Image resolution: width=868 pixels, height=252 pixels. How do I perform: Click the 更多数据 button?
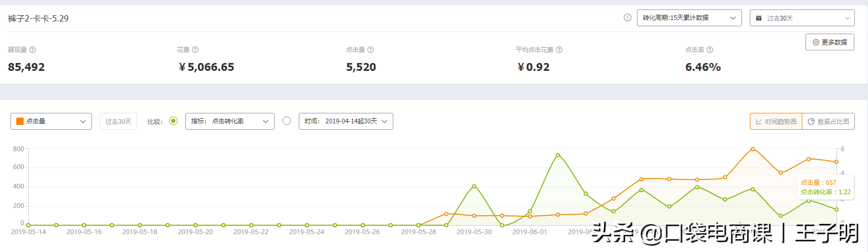[830, 42]
